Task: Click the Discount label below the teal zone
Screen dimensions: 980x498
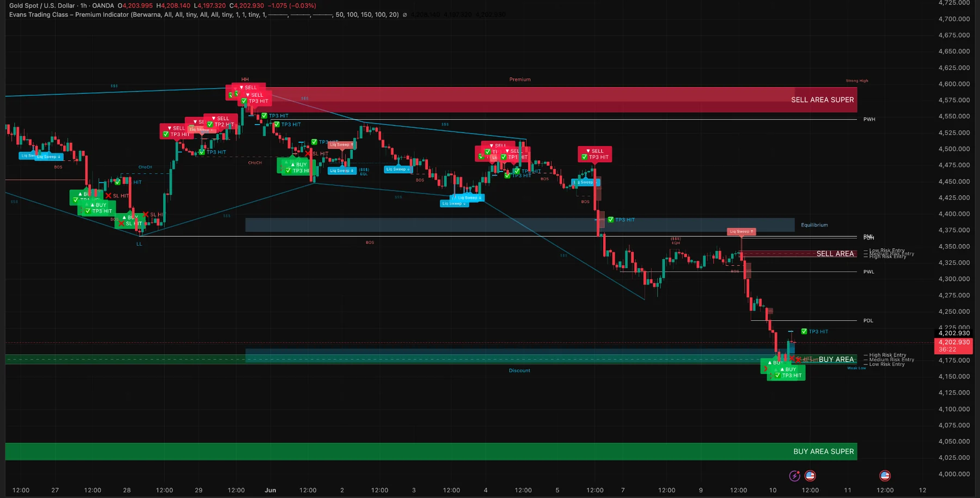Action: [519, 371]
